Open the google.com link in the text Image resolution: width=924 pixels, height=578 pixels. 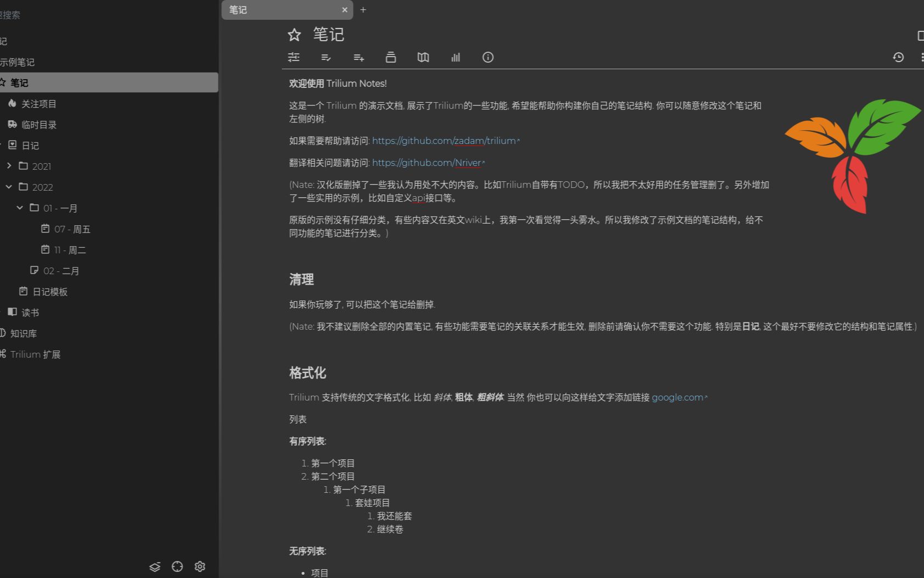tap(677, 397)
